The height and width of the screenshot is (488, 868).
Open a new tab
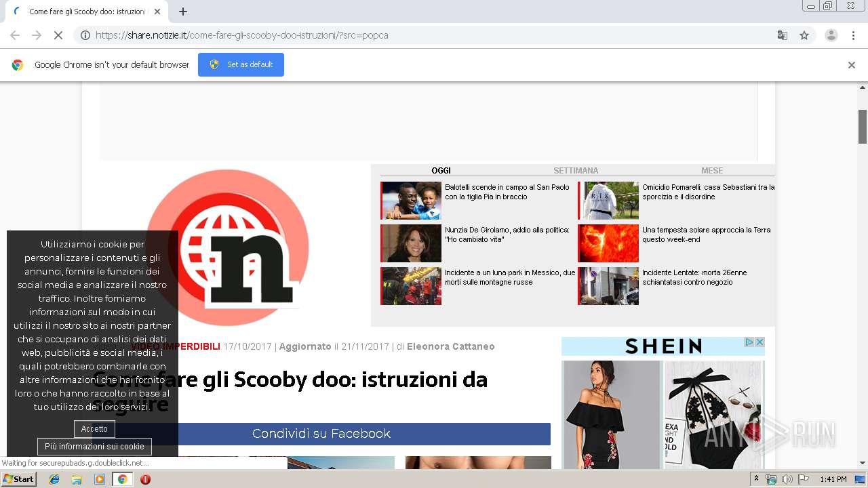point(183,12)
